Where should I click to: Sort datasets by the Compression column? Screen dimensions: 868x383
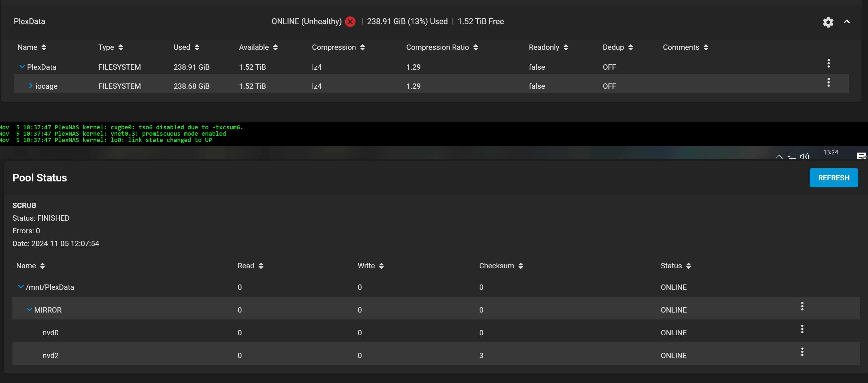(338, 47)
